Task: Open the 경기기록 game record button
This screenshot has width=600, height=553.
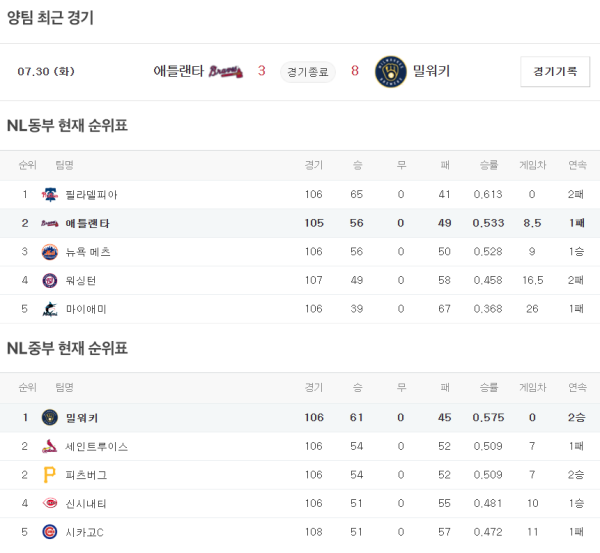Action: coord(555,71)
